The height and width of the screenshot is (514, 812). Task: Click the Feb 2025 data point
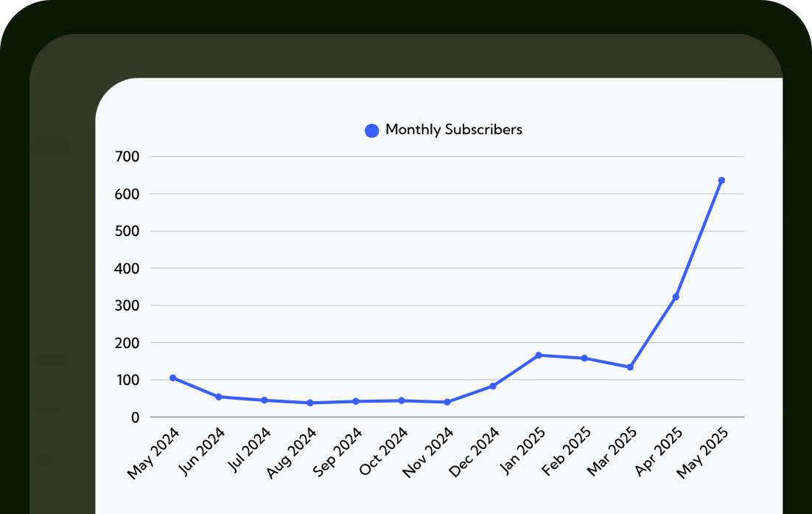[584, 358]
